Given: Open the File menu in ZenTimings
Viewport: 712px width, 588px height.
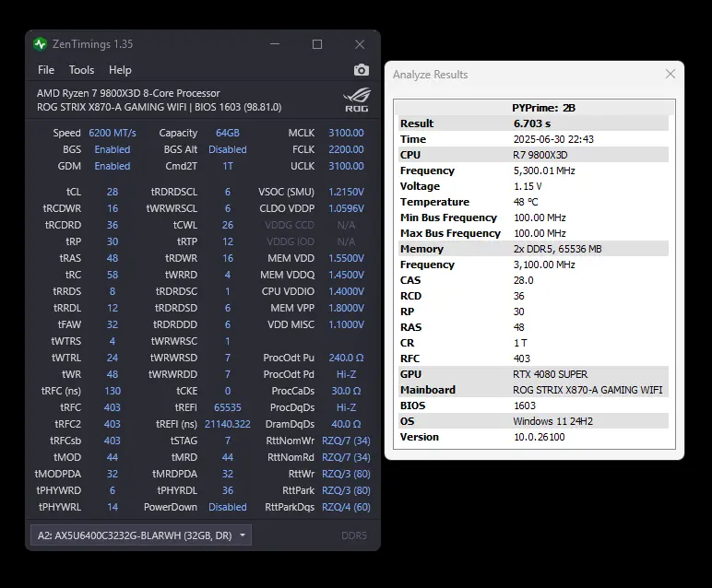Looking at the screenshot, I should 46,70.
